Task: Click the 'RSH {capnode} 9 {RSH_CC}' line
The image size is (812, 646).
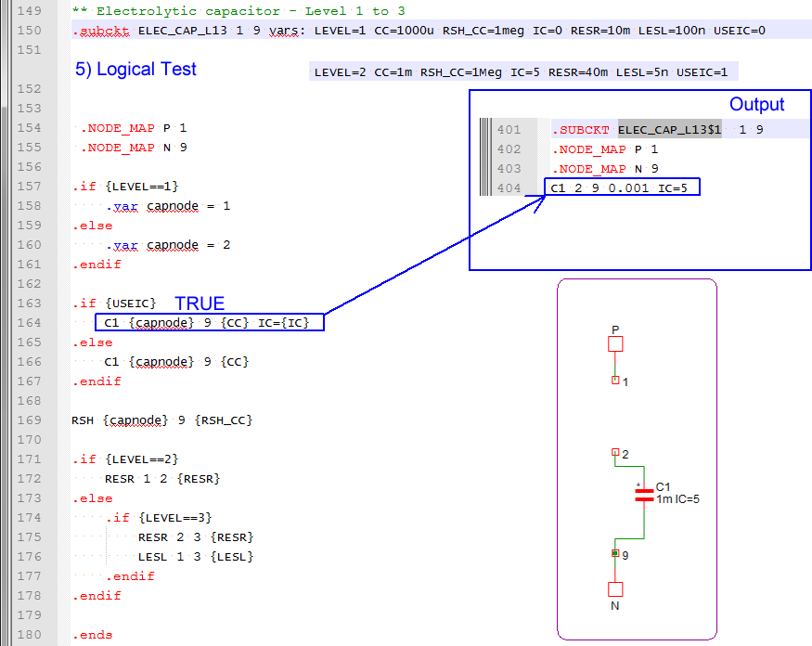Action: 161,420
